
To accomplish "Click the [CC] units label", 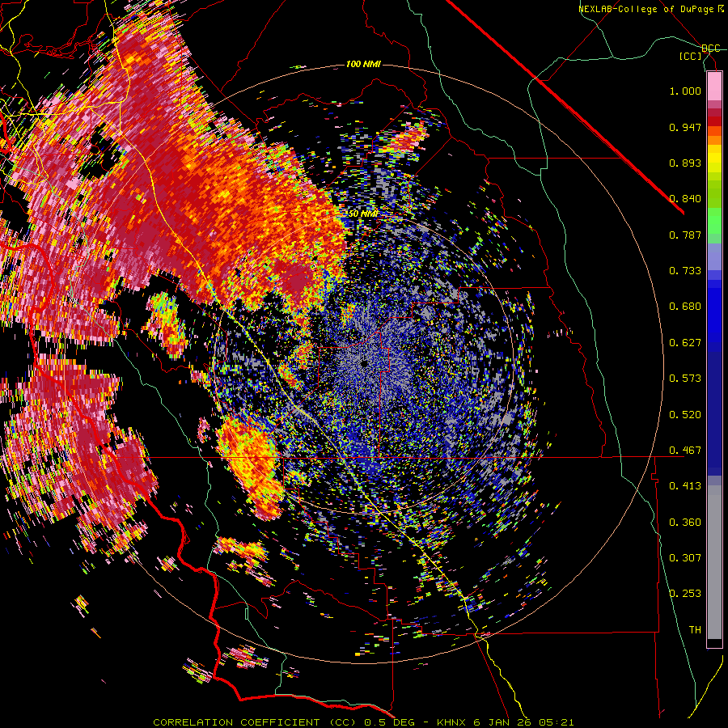I will [x=691, y=56].
